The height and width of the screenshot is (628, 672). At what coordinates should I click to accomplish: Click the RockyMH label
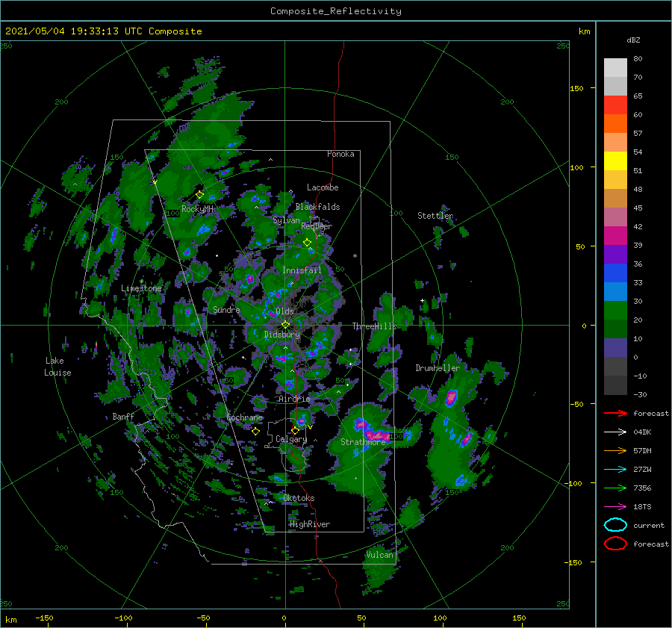click(197, 209)
